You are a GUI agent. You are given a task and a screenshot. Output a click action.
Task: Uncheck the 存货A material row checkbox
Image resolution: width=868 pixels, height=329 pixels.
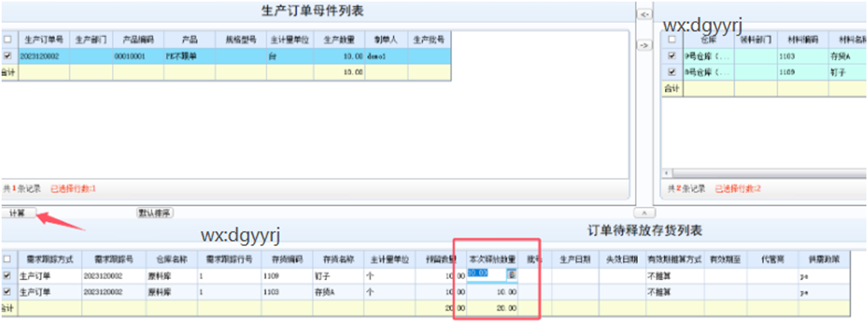tap(672, 56)
